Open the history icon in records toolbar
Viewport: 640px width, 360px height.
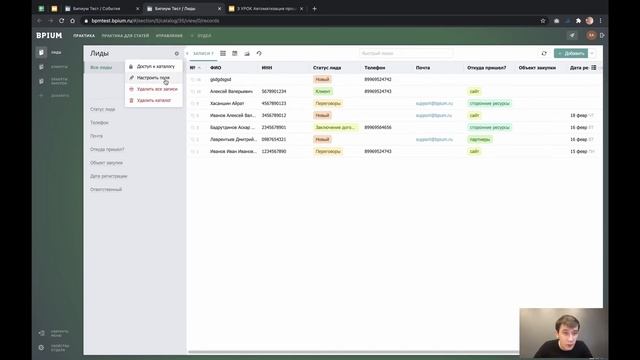[259, 53]
